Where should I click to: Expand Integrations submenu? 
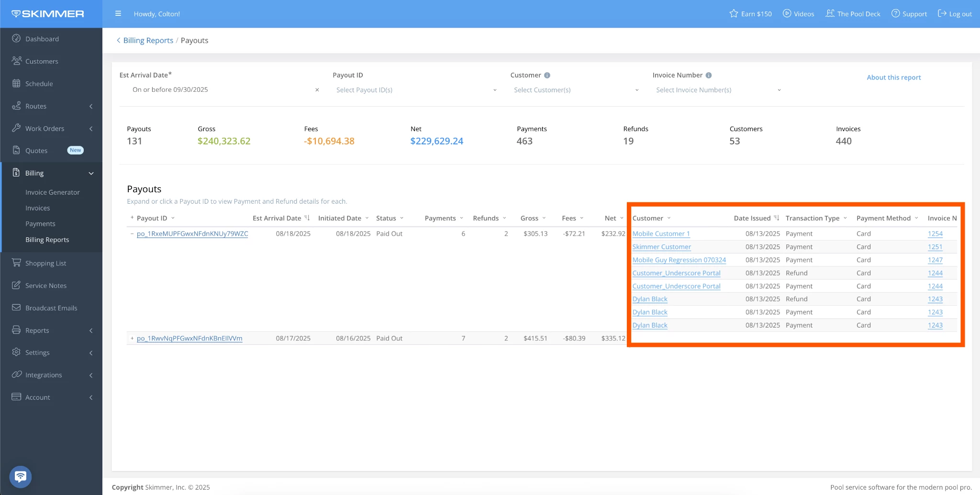point(91,375)
